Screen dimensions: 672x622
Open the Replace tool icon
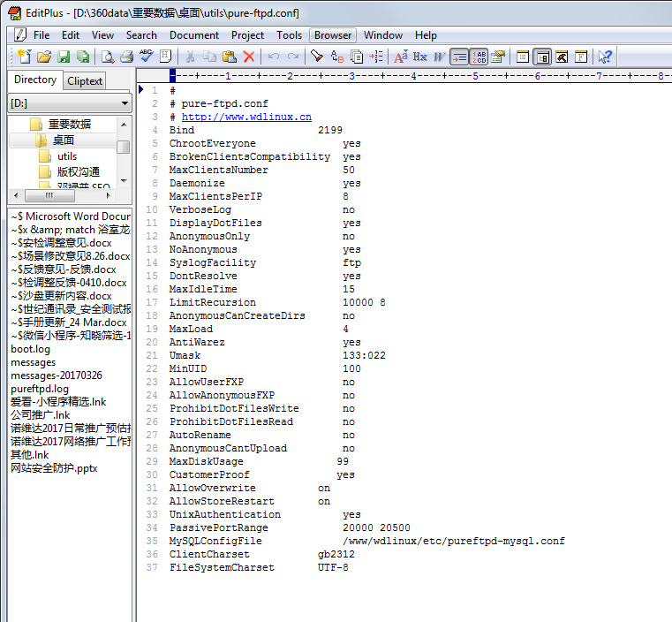[x=336, y=57]
